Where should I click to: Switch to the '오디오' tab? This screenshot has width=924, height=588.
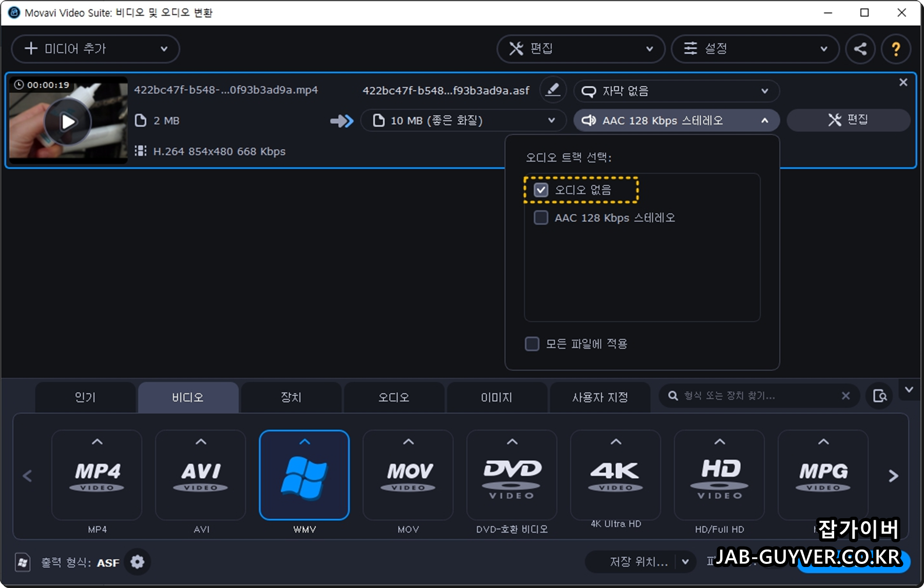(394, 397)
